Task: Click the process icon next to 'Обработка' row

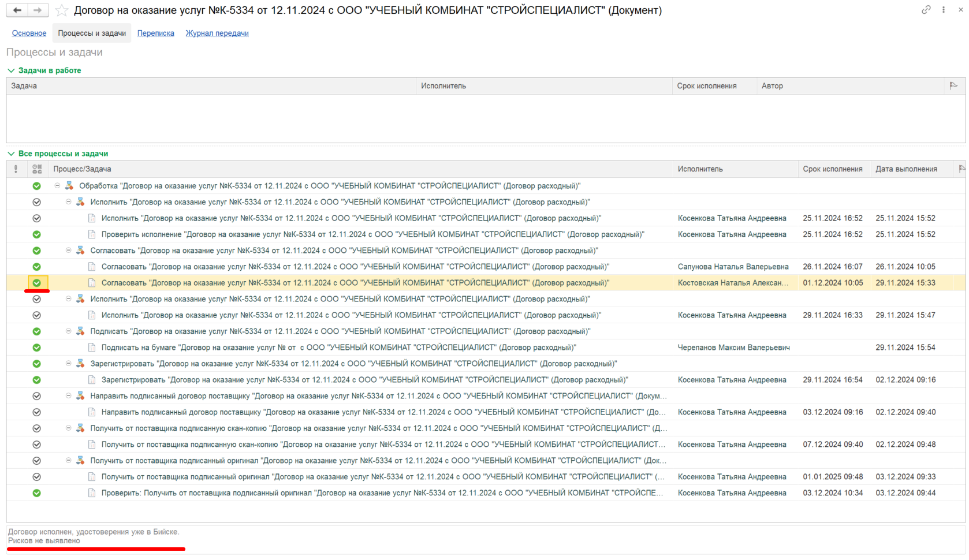Action: [x=69, y=186]
